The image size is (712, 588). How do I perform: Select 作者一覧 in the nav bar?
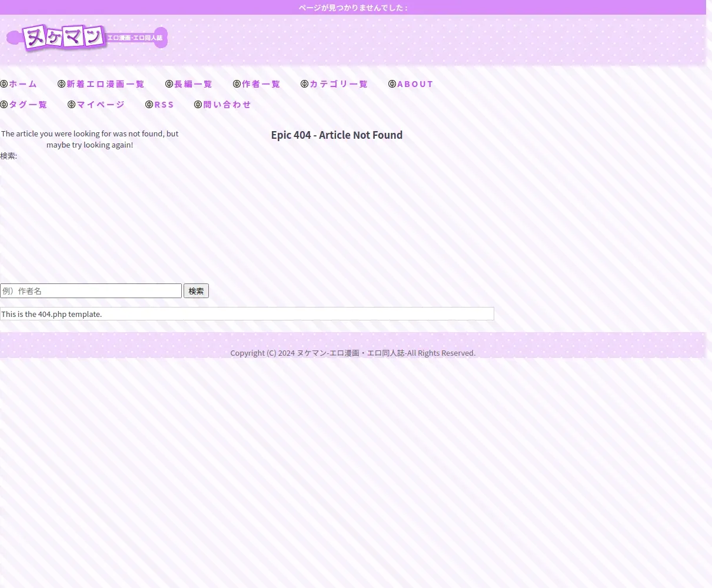pyautogui.click(x=261, y=84)
